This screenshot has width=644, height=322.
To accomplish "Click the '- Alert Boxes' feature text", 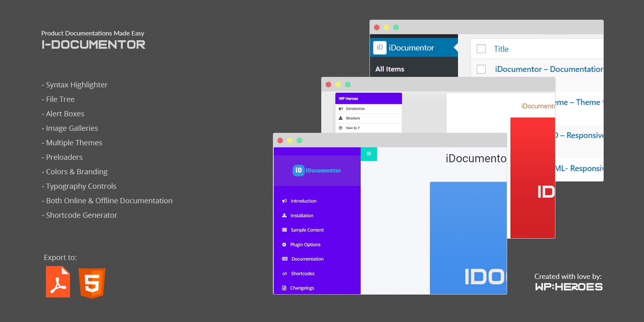I will click(63, 114).
